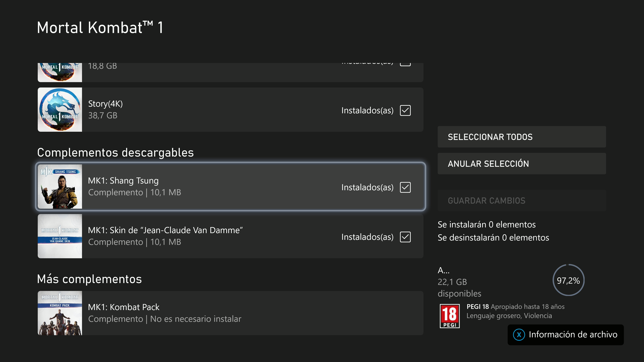Select the Story(4K) thumbnail image

(x=60, y=109)
